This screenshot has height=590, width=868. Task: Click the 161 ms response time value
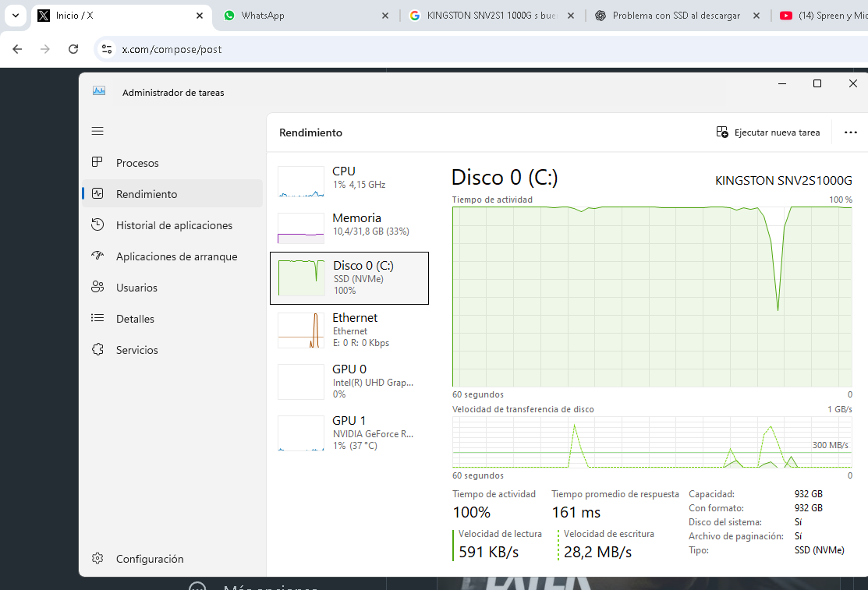(x=576, y=512)
